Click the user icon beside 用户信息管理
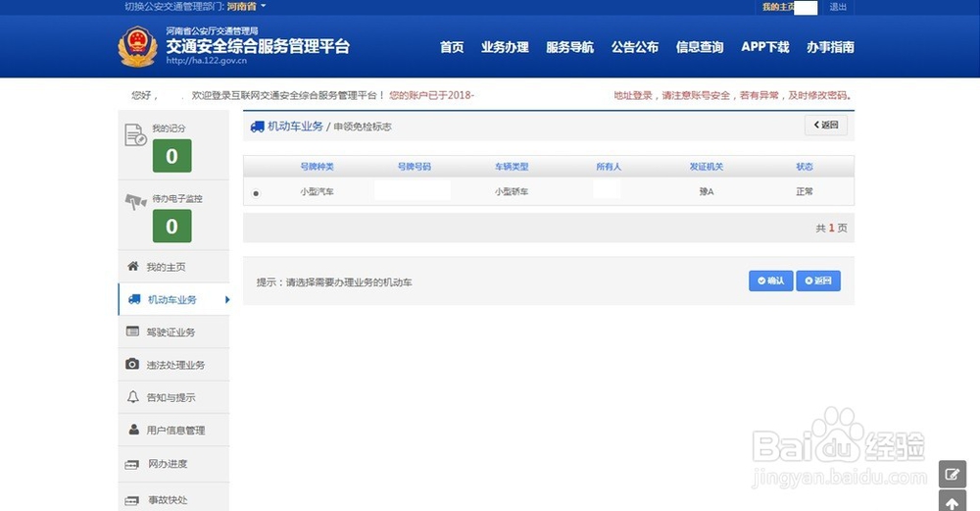This screenshot has height=511, width=980. [x=133, y=429]
